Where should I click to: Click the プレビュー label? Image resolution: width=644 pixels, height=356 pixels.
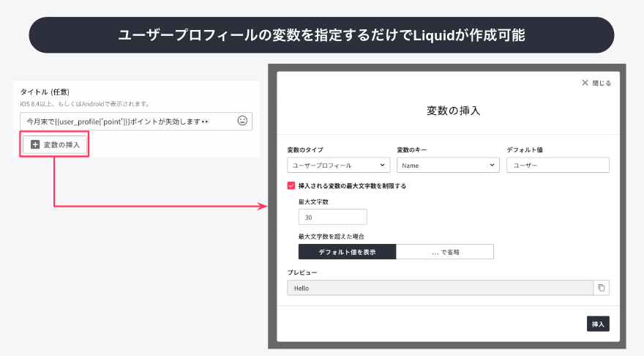(302, 272)
